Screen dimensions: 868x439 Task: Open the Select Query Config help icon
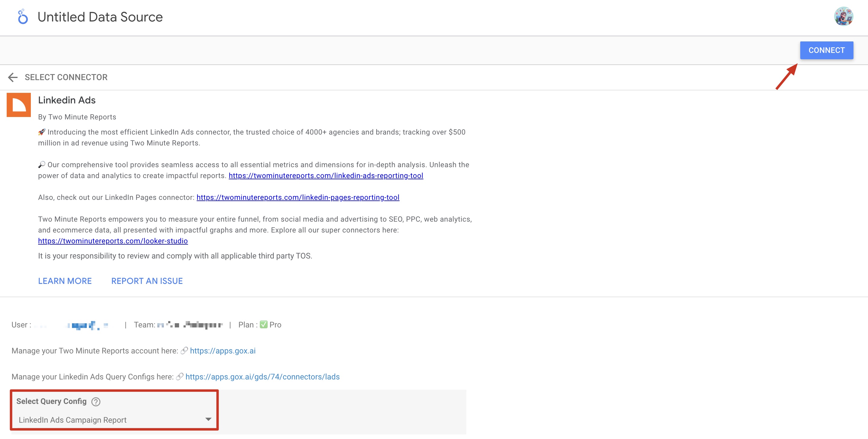96,402
